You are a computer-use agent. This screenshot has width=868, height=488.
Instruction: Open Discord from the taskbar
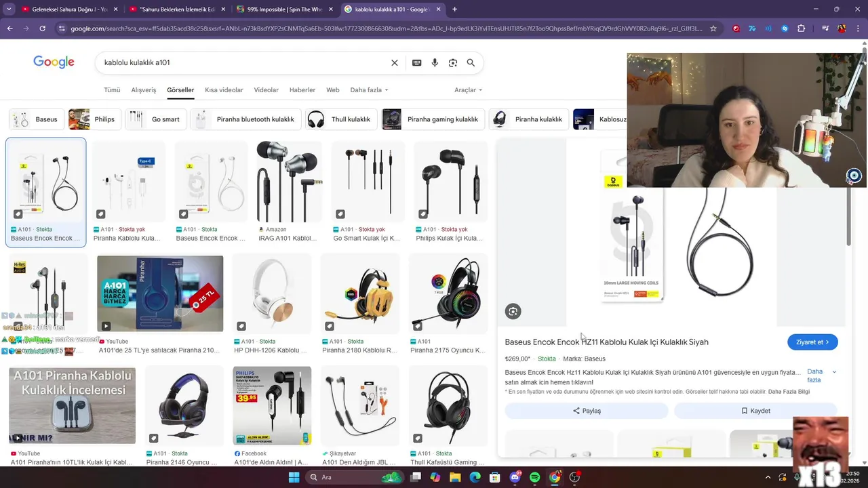coord(515,477)
